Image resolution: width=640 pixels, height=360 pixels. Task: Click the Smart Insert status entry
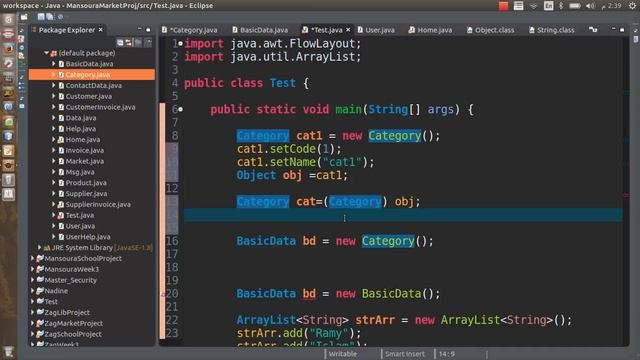(404, 354)
